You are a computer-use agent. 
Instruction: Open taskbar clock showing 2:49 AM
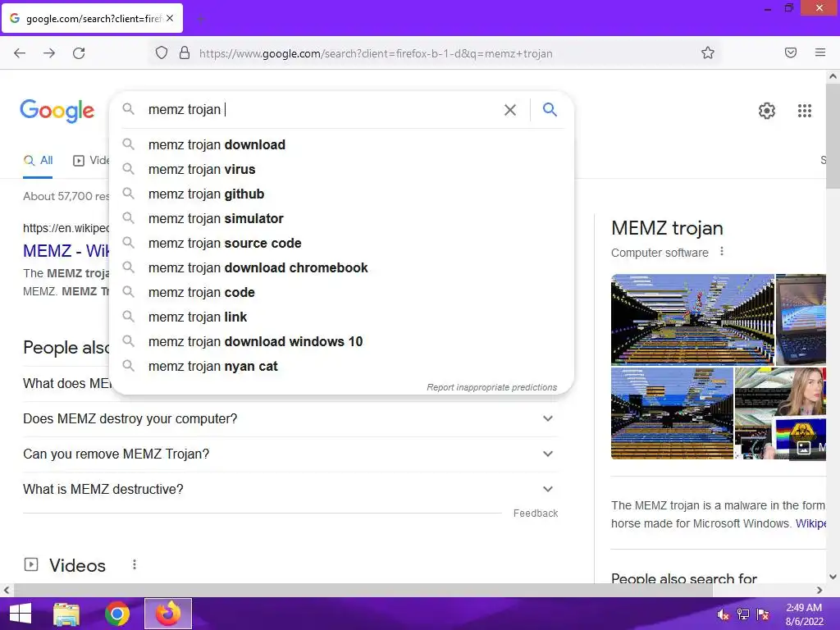point(804,614)
